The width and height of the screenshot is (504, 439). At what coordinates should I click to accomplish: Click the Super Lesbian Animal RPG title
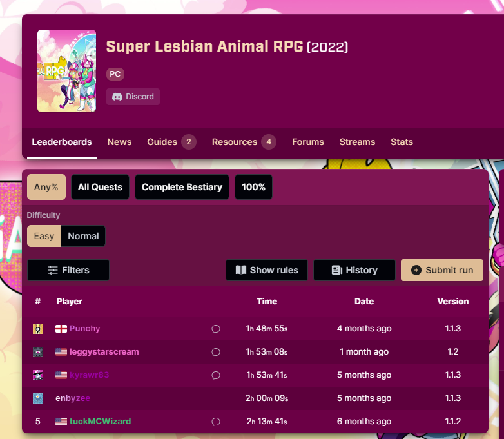coord(205,46)
